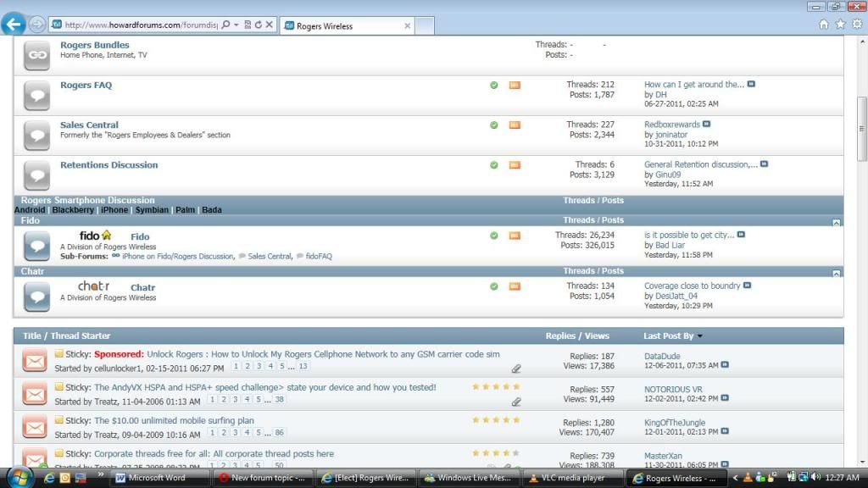Image resolution: width=868 pixels, height=488 pixels.
Task: Go to last post of 'How can I get around the...'
Action: pos(751,84)
